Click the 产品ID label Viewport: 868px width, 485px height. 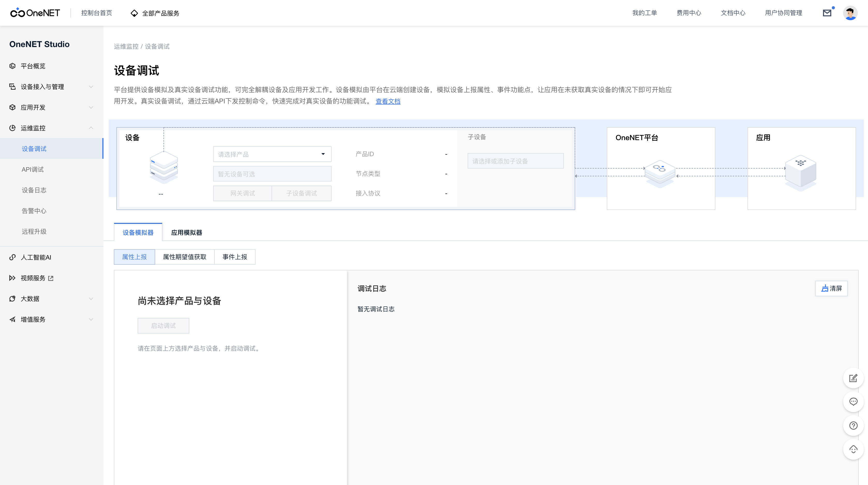(365, 154)
